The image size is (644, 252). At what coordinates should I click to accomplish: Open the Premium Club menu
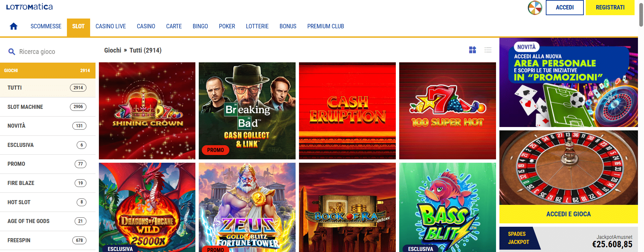pyautogui.click(x=326, y=26)
